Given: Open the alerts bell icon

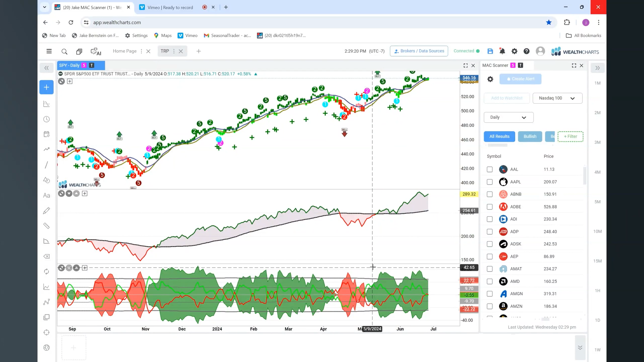Looking at the screenshot, I should click(x=502, y=51).
